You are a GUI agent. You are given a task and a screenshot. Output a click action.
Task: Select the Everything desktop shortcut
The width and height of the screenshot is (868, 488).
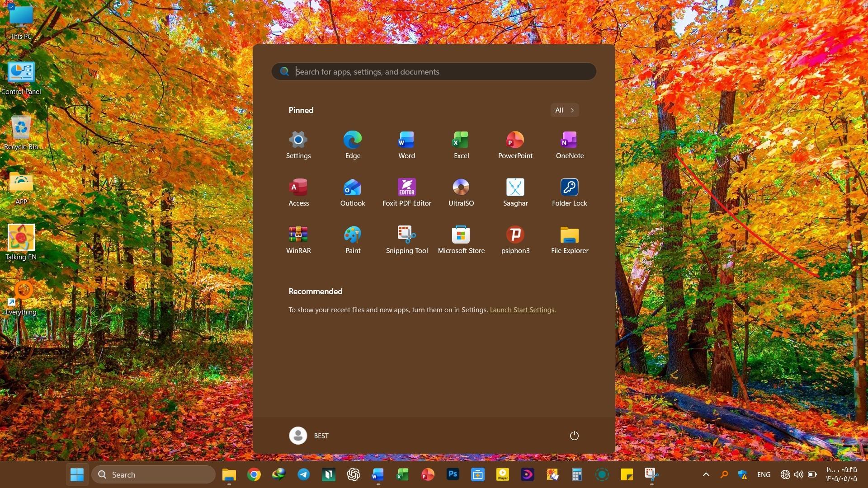tap(21, 298)
